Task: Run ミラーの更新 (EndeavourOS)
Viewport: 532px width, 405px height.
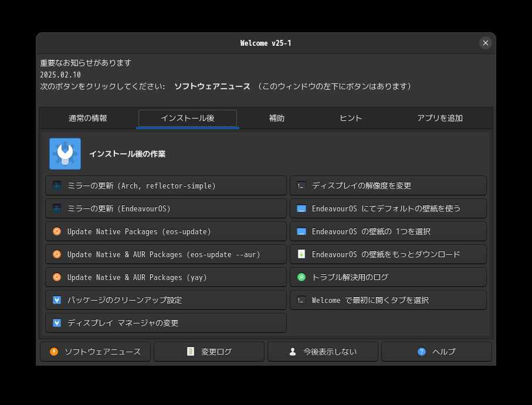Action: [x=166, y=208]
